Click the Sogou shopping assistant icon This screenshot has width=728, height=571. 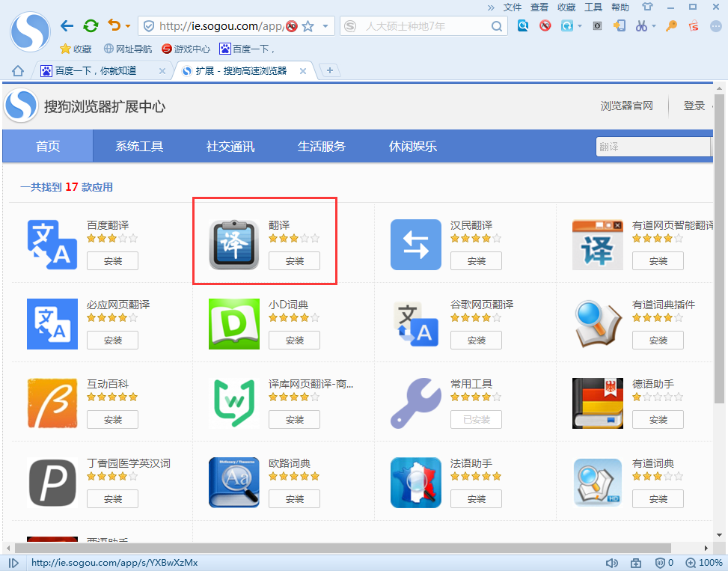(694, 25)
